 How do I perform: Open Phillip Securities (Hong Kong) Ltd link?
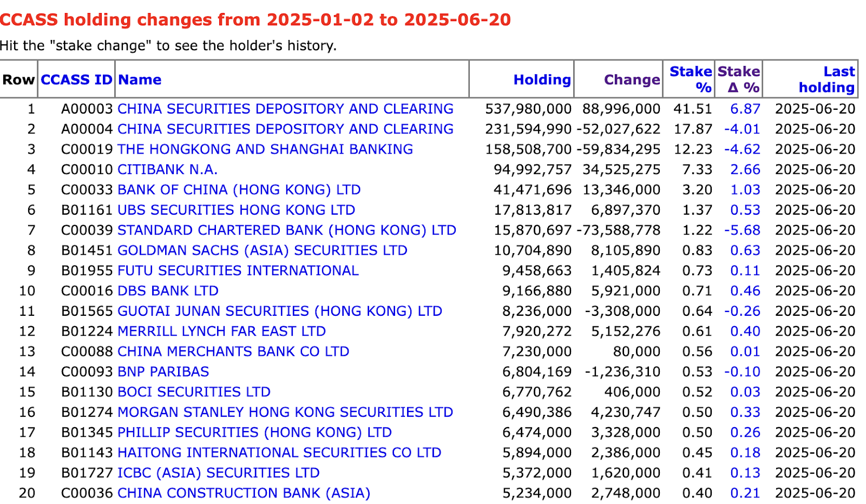(254, 432)
